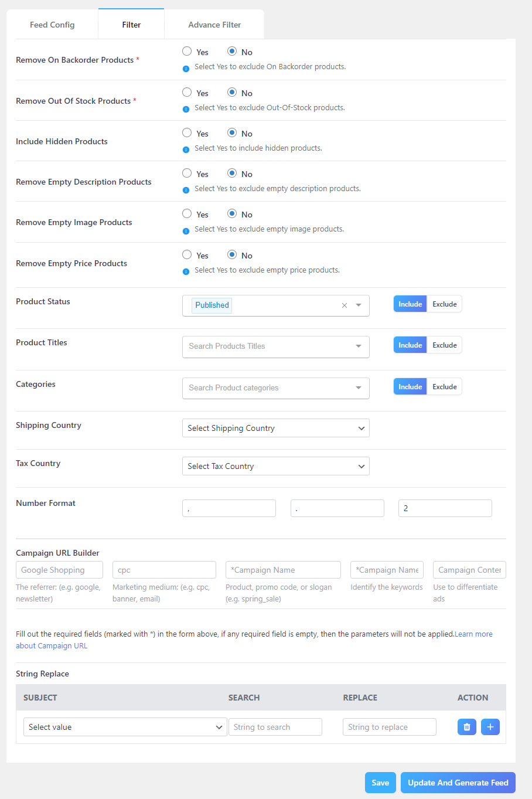Click info icon beside Out-Of-Stock help text

(x=186, y=108)
